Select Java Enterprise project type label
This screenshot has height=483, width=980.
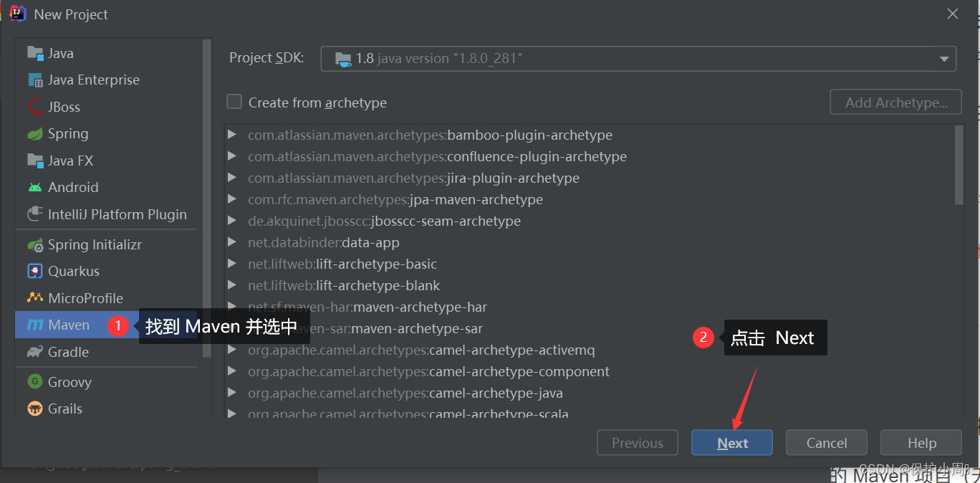[94, 80]
